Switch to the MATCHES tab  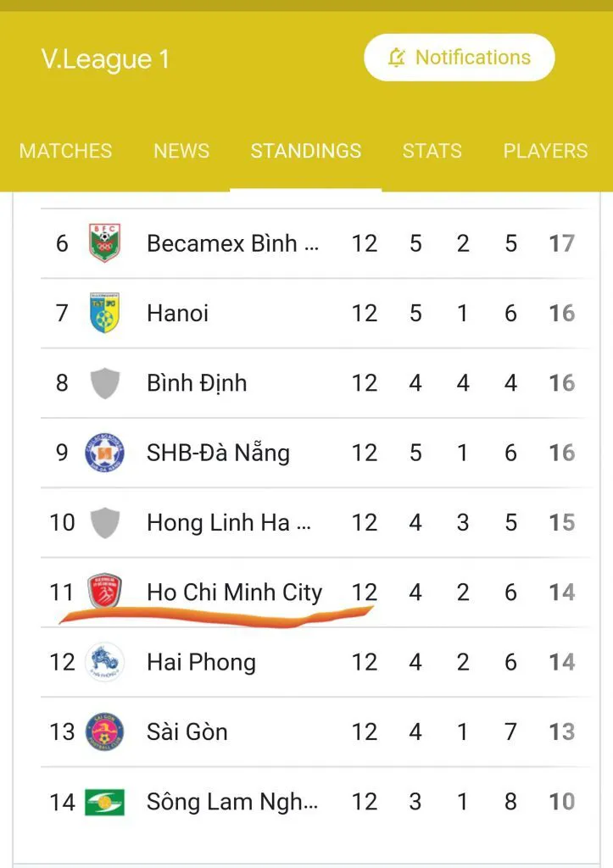coord(65,151)
